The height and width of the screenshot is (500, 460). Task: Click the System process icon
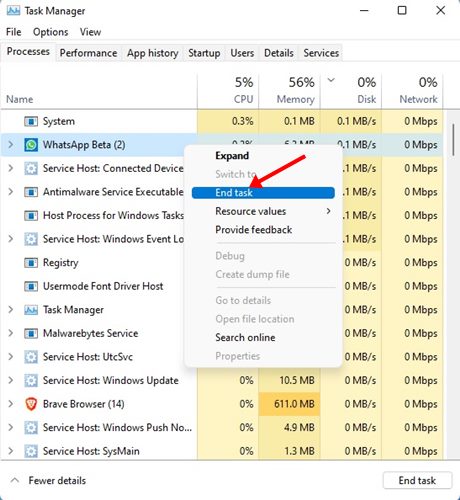[x=31, y=121]
